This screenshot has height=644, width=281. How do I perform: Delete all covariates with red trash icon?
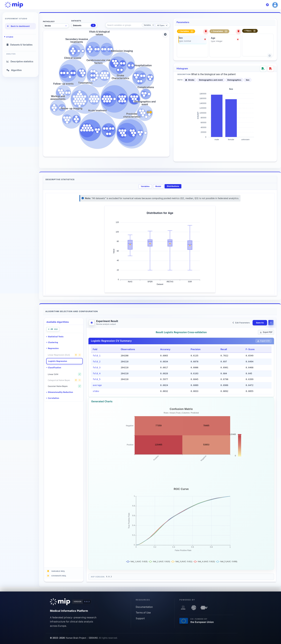pos(238,31)
